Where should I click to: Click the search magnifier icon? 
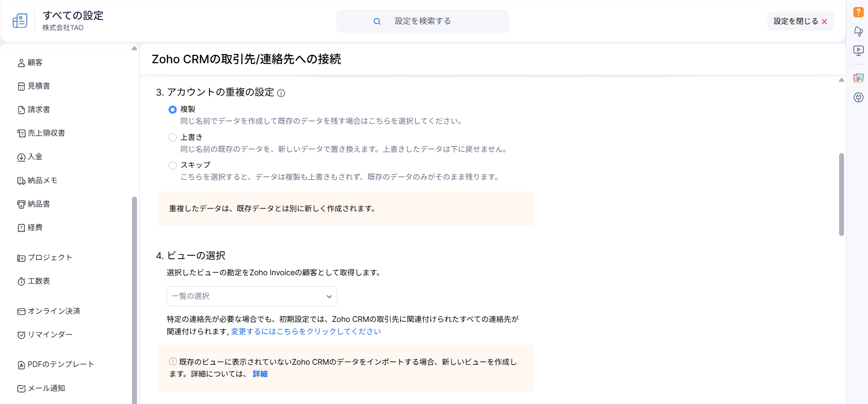377,22
